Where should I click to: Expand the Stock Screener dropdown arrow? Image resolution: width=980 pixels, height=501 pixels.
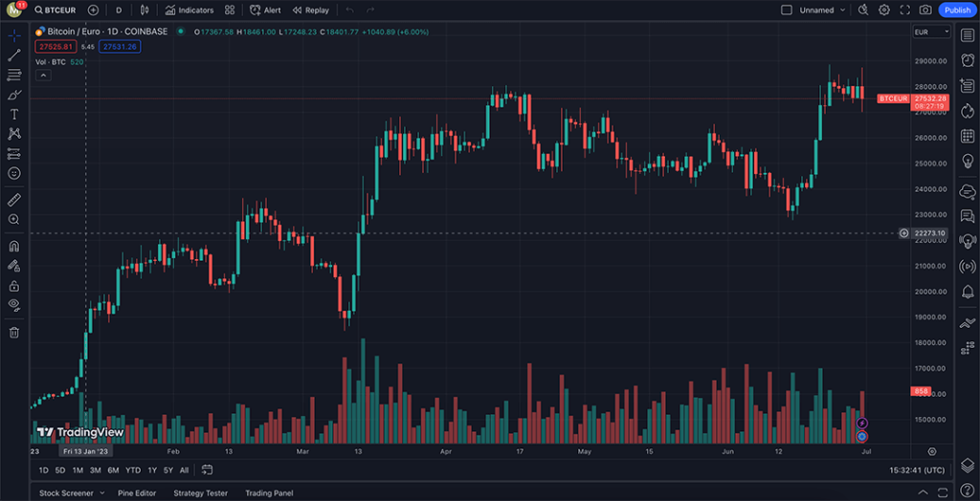[x=100, y=493]
